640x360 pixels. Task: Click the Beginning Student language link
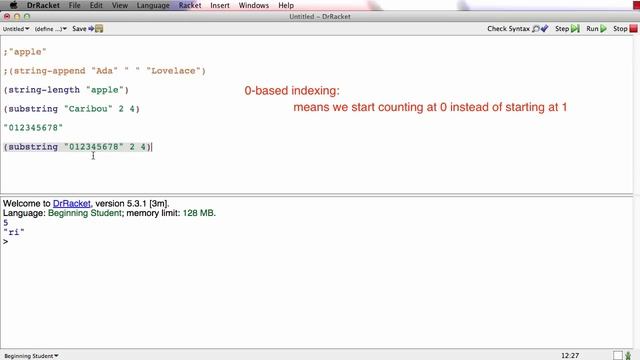tap(84, 213)
